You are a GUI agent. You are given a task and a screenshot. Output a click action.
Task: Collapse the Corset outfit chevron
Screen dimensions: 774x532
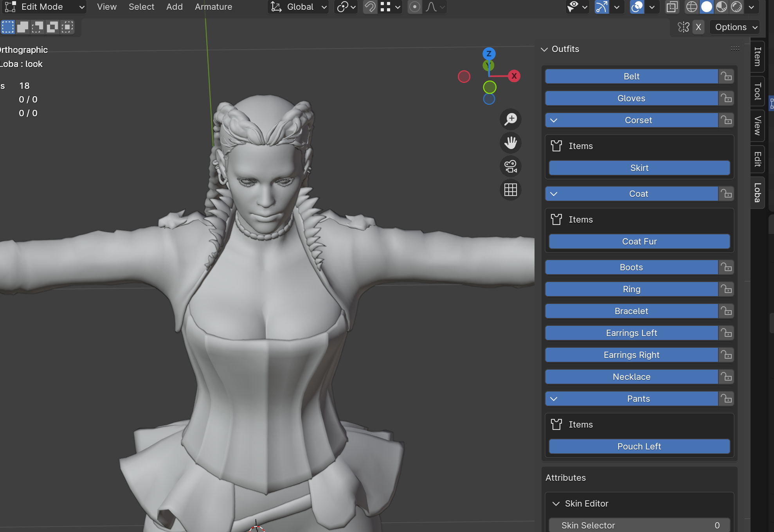tap(554, 120)
